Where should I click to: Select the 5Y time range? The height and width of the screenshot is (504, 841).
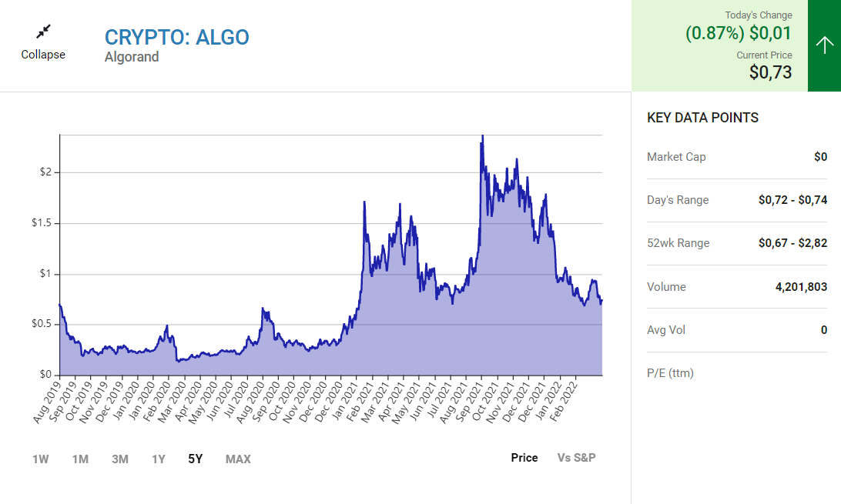(196, 459)
